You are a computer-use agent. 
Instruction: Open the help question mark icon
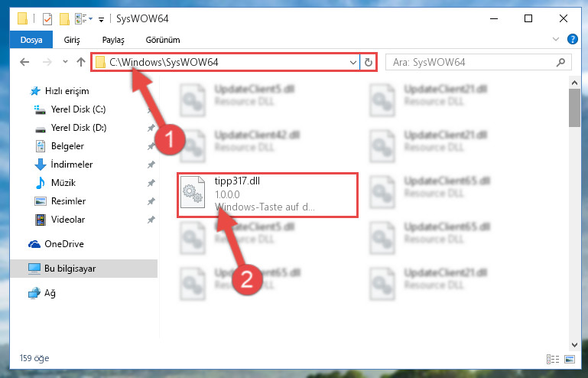(x=572, y=40)
